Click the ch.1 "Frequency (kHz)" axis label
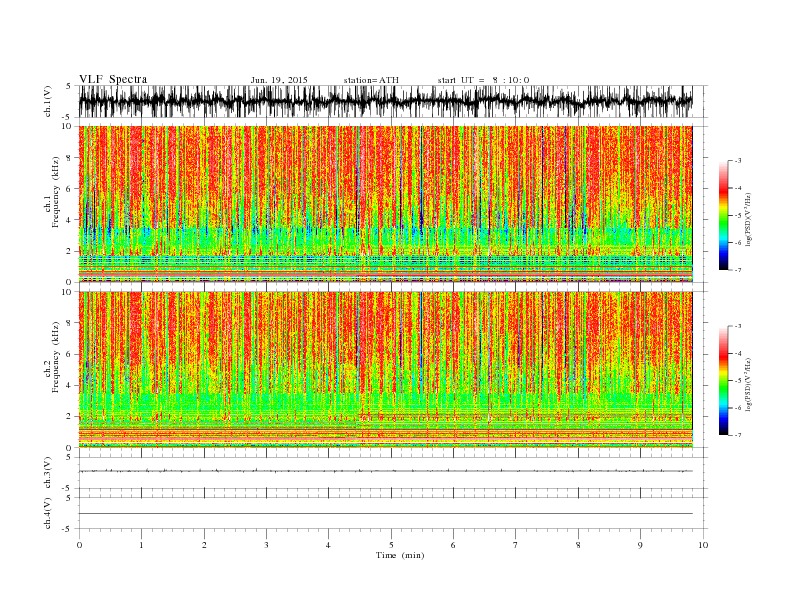792x612 pixels. [x=55, y=193]
